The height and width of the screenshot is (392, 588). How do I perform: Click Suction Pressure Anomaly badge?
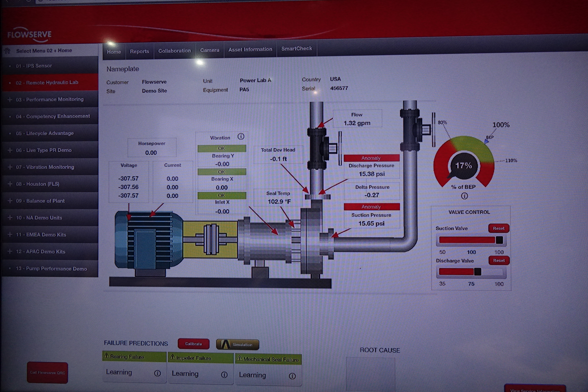[x=372, y=207]
